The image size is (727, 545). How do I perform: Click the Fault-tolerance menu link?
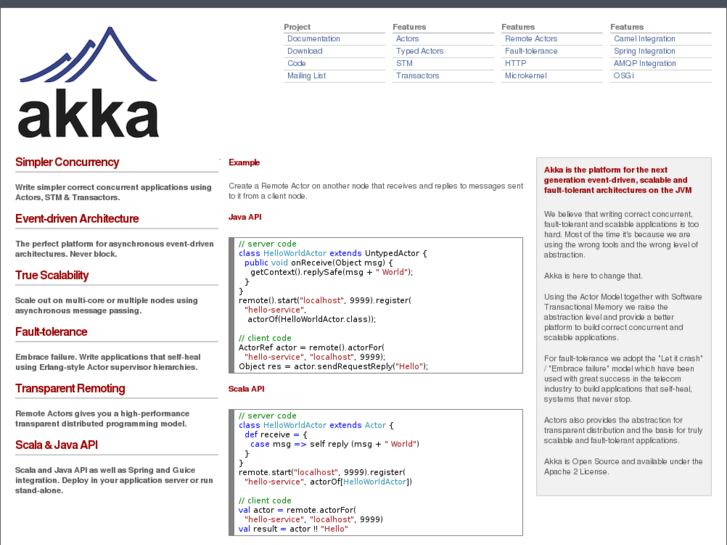531,51
